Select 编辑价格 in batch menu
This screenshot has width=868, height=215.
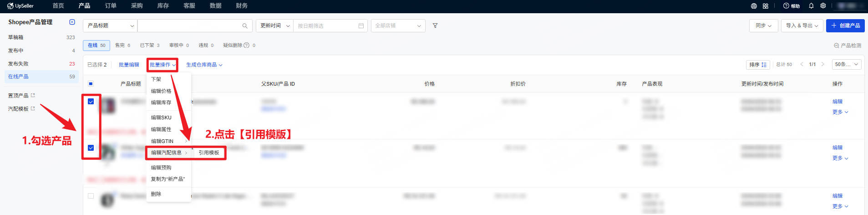[168, 91]
